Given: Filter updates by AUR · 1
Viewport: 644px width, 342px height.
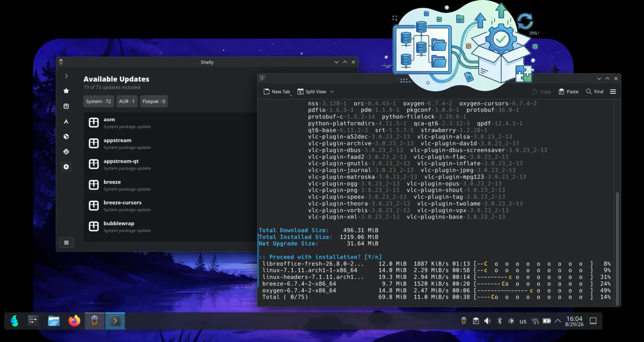Looking at the screenshot, I should (x=127, y=101).
